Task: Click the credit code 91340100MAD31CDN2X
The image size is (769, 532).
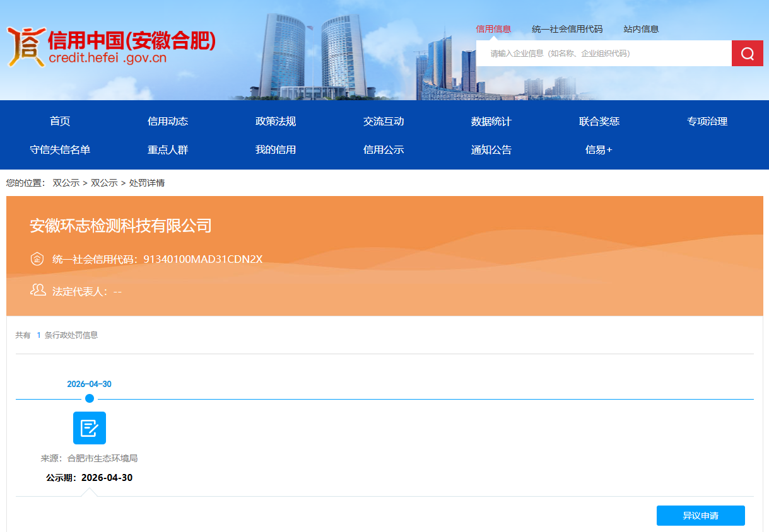Action: point(203,259)
